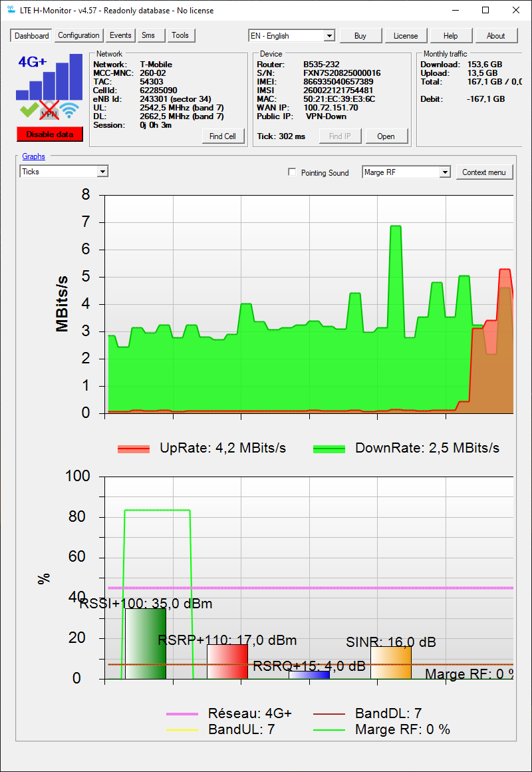Click the Router value B535-232
Viewport: 532px width, 772px height.
point(321,64)
